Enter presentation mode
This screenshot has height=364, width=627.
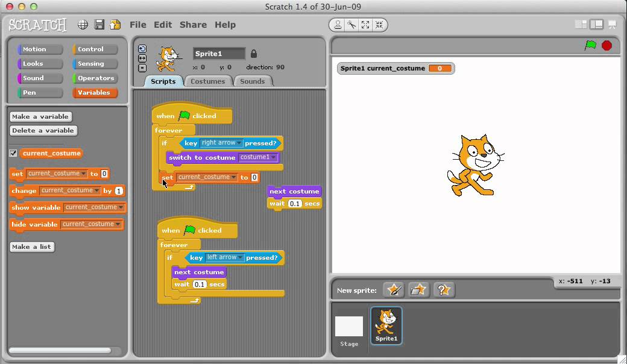click(x=612, y=24)
